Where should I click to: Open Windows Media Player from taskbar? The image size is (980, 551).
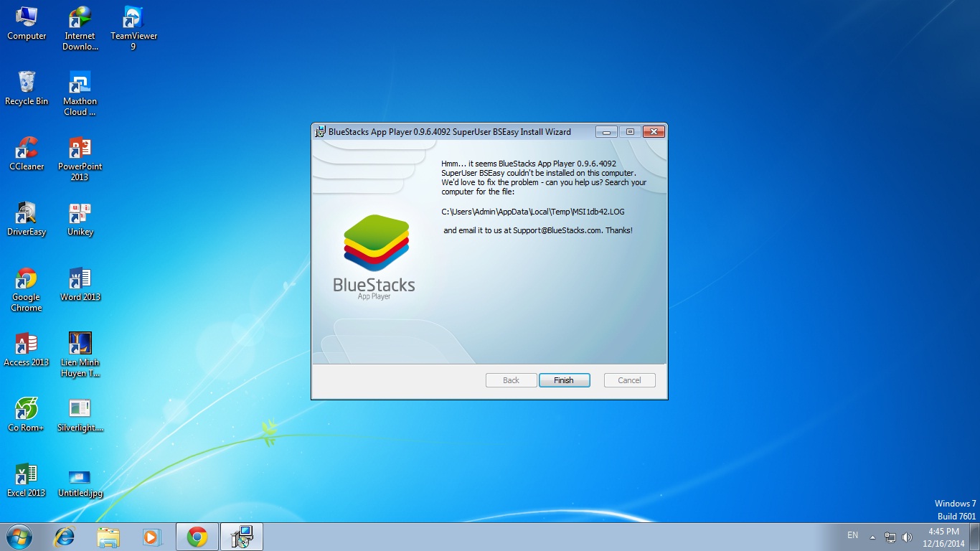[151, 537]
